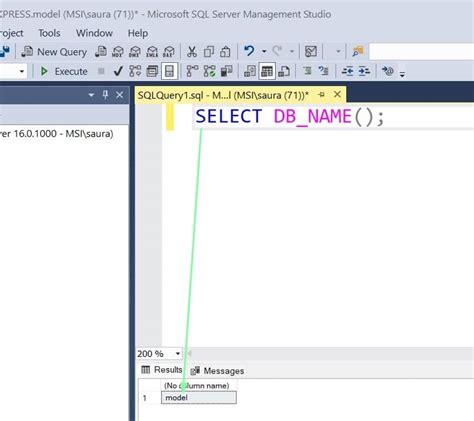Click the (No column name) header

pyautogui.click(x=199, y=386)
